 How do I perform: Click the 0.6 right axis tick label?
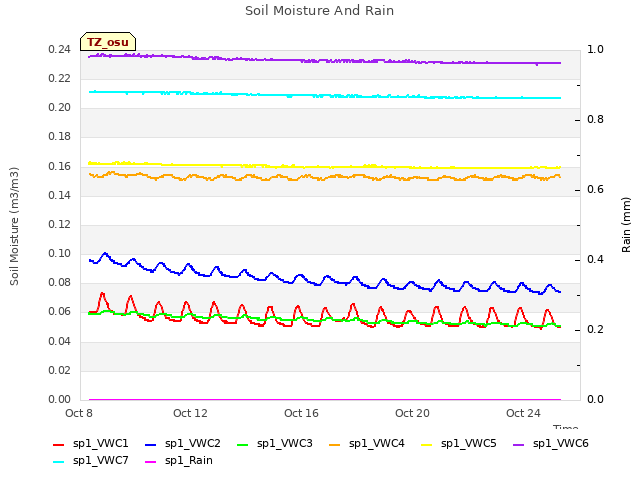595,190
